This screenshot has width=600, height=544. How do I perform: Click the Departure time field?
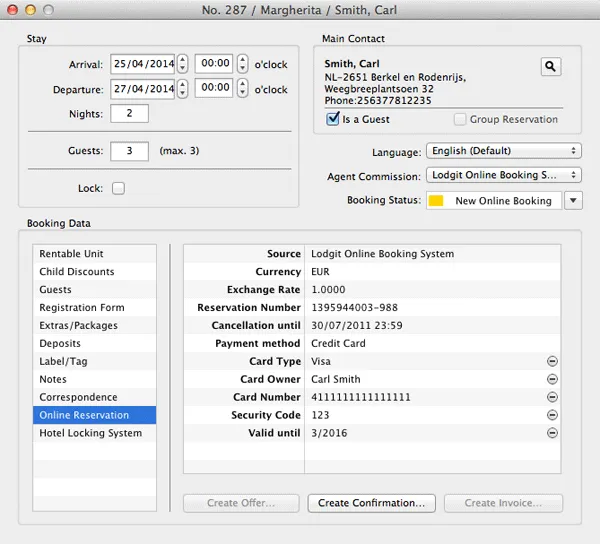(x=214, y=88)
